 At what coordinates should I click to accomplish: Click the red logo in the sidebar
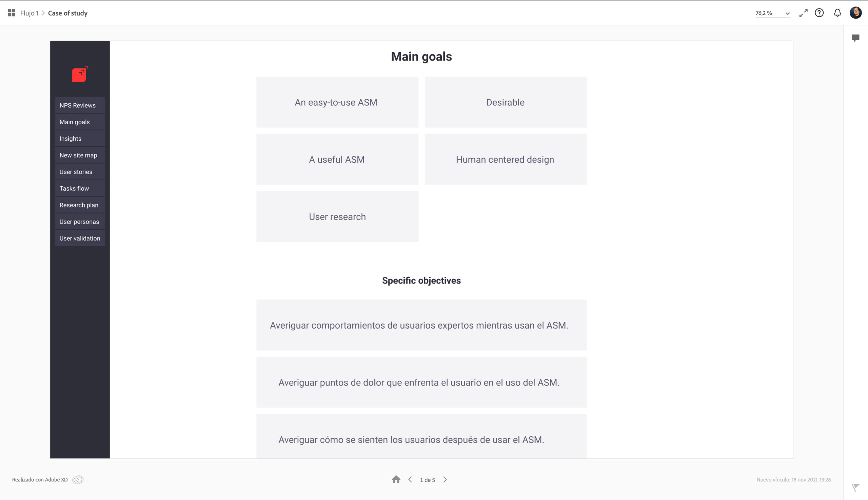[x=80, y=74]
